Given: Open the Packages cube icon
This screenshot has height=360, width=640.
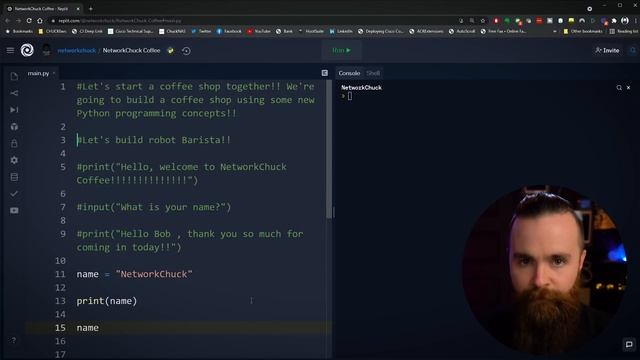Looking at the screenshot, I should point(14,127).
